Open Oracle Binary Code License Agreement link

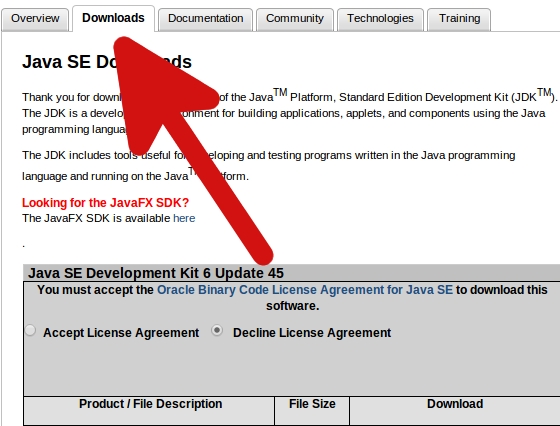coord(305,290)
